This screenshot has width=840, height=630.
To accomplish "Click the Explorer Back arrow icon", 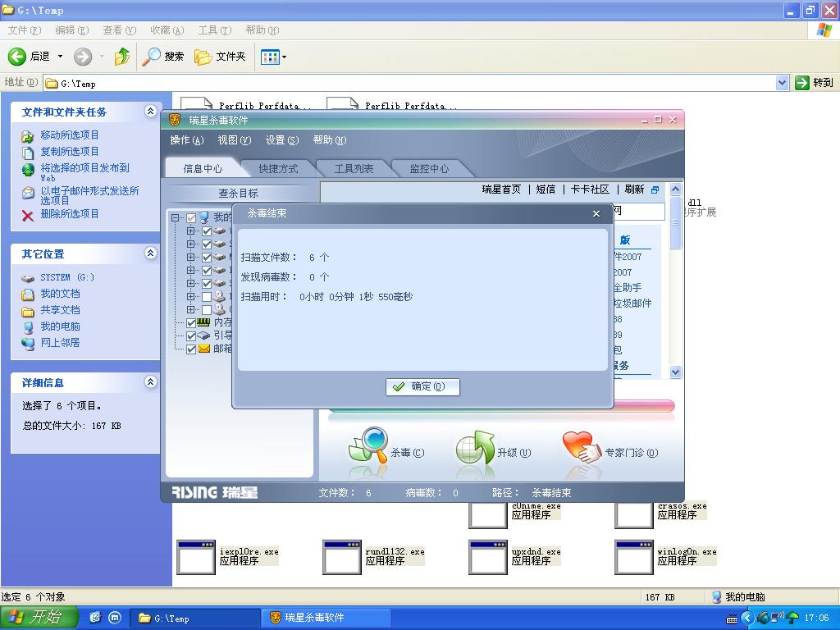I will point(16,57).
